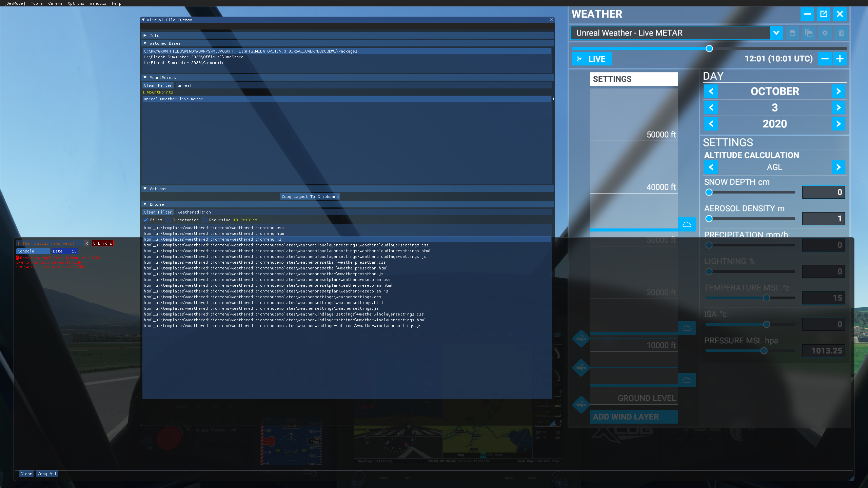Open the Tools menu
Image resolution: width=868 pixels, height=488 pixels.
tap(37, 3)
